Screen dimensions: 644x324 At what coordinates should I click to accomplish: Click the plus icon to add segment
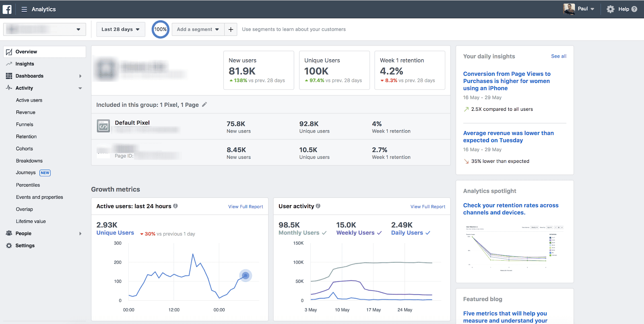(231, 29)
